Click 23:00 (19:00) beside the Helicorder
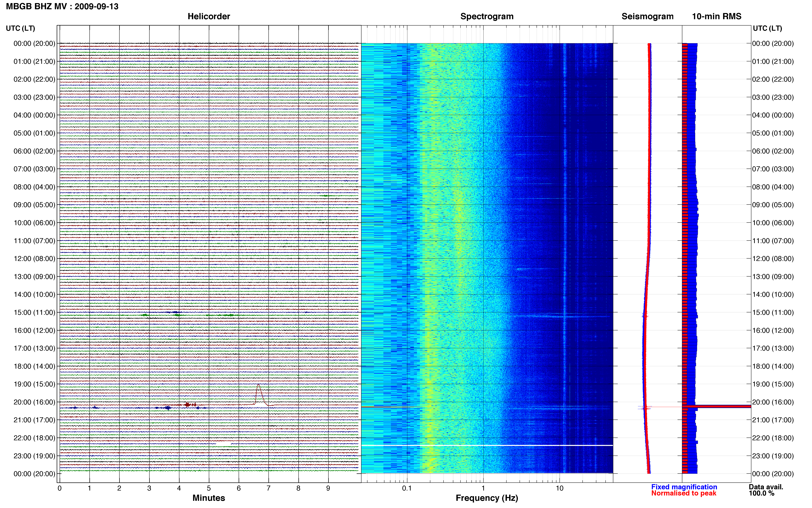Image resolution: width=812 pixels, height=508 pixels. coord(34,456)
